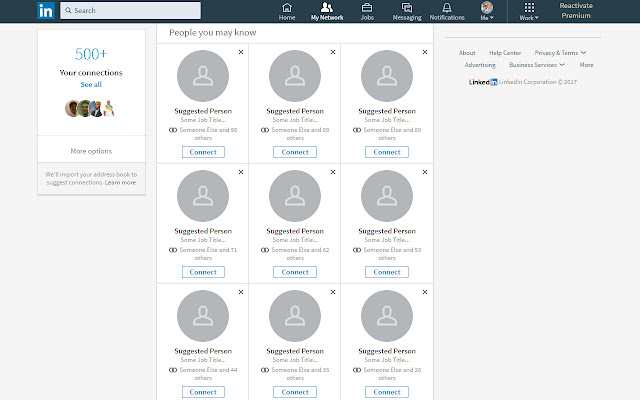
Task: Click the "People you may know" heading
Action: [213, 33]
